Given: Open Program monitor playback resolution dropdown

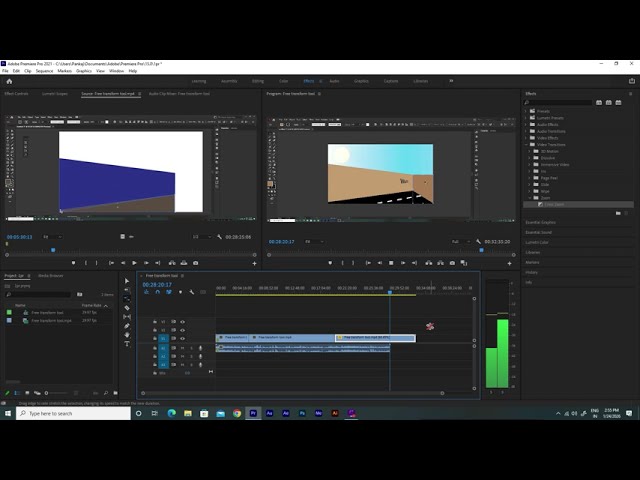Looking at the screenshot, I should [x=460, y=242].
